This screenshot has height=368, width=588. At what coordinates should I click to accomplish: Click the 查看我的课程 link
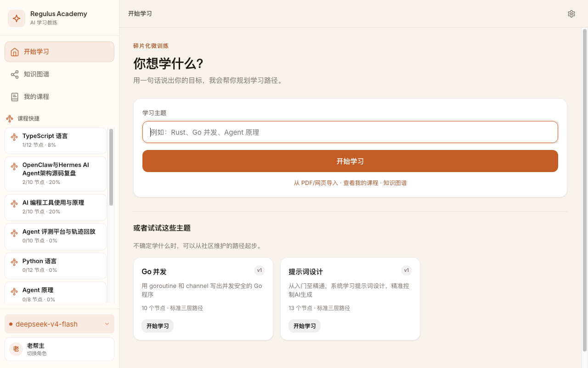pyautogui.click(x=361, y=183)
